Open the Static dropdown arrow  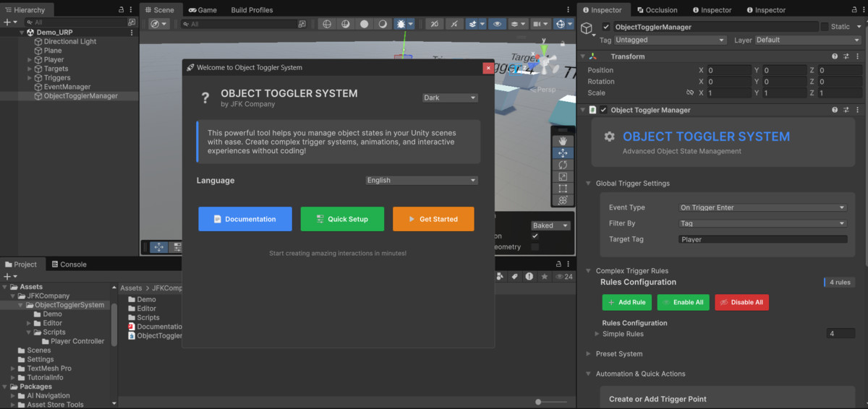[x=859, y=27]
